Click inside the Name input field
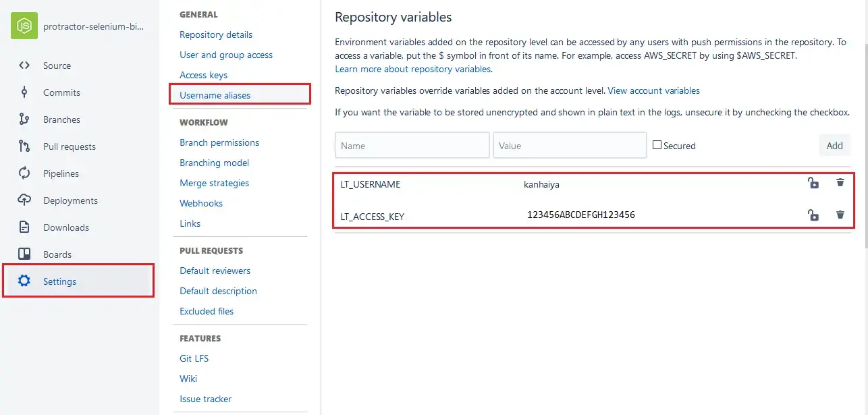Screen dimensions: 868x415 point(412,144)
